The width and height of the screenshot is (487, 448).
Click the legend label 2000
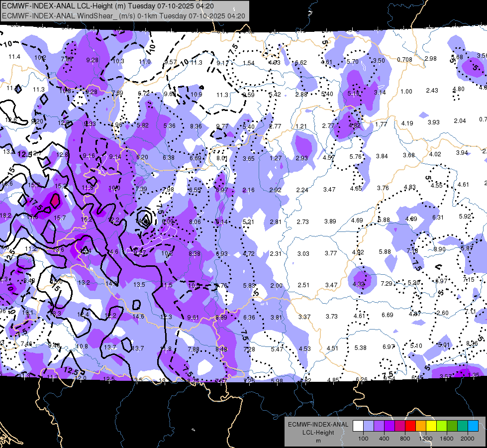click(468, 439)
